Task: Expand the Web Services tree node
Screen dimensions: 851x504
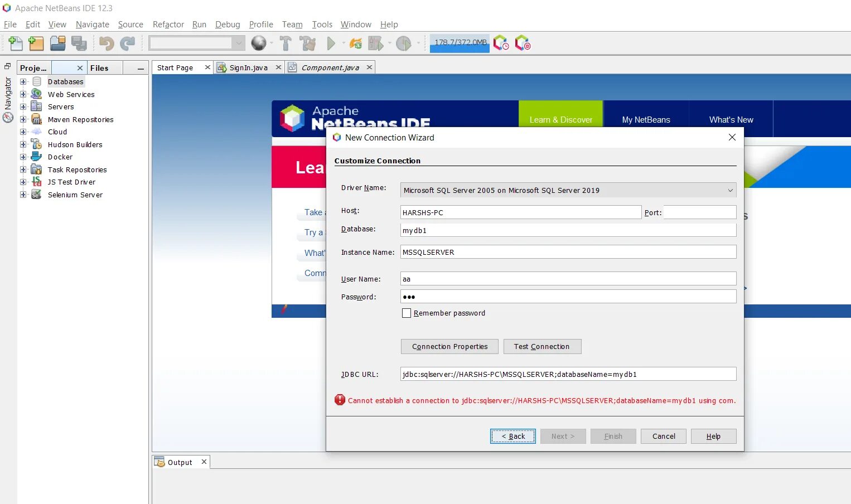Action: 23,94
